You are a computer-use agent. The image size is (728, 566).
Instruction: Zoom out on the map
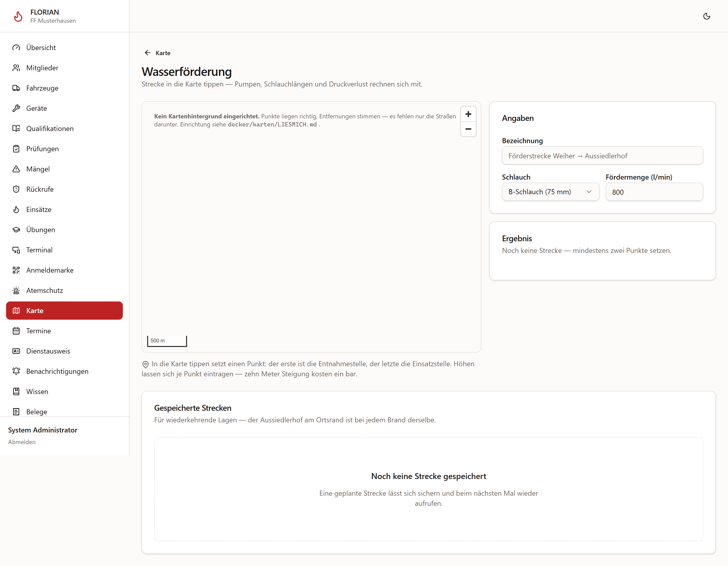pyautogui.click(x=468, y=129)
